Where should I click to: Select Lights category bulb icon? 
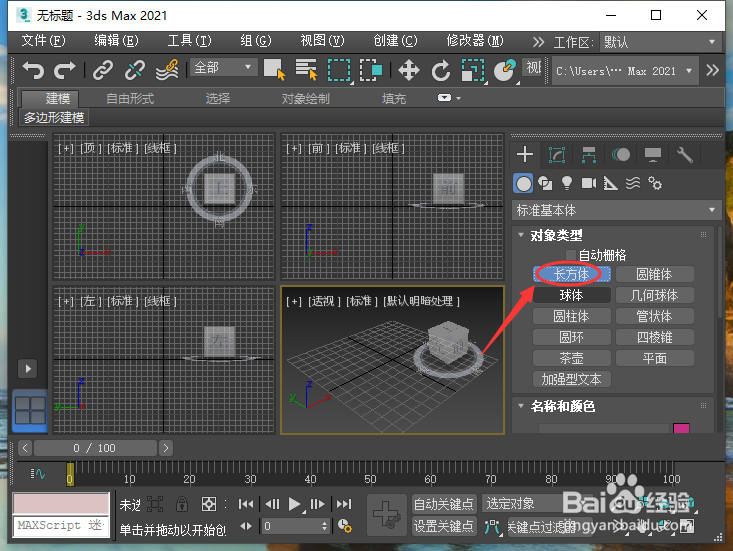click(567, 183)
